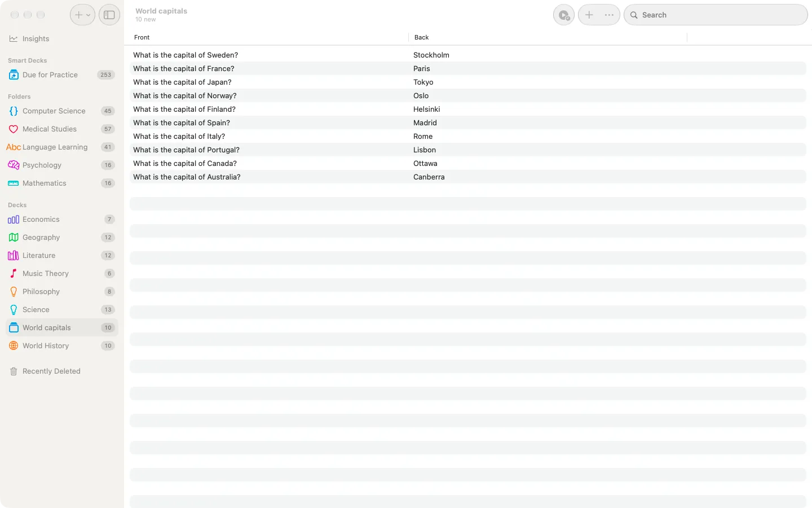
Task: Start practice with the play button
Action: tap(564, 15)
